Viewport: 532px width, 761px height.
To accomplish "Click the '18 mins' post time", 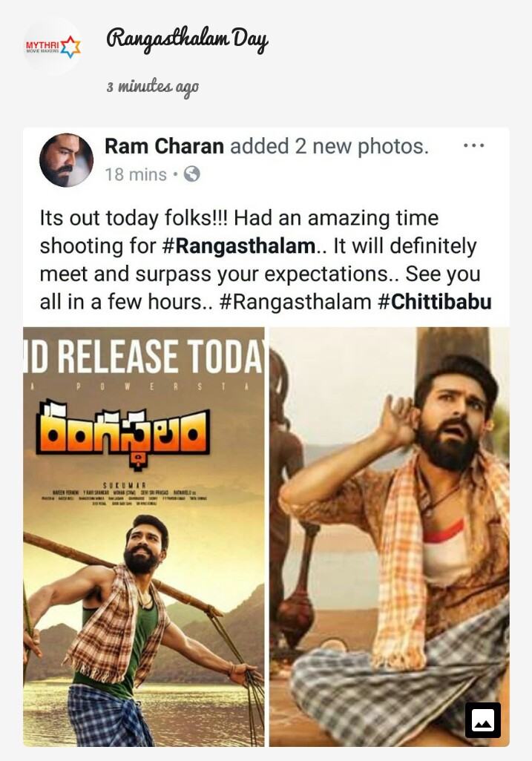I will (136, 174).
